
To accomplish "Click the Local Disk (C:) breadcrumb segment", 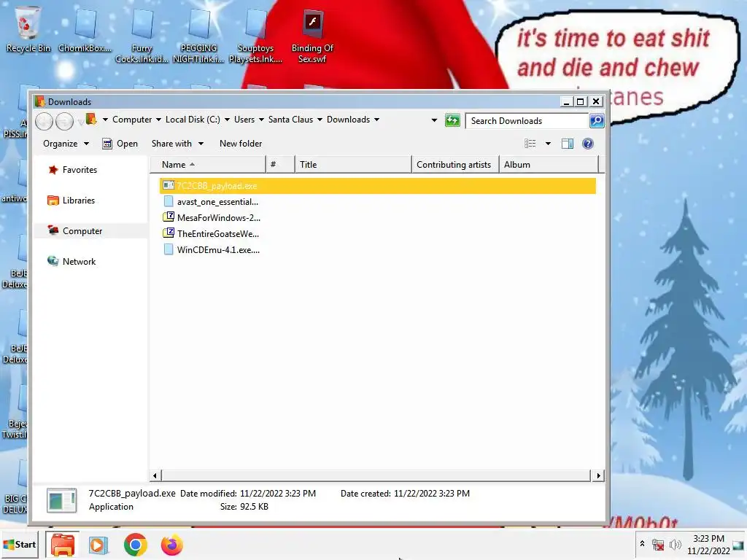I will [193, 120].
